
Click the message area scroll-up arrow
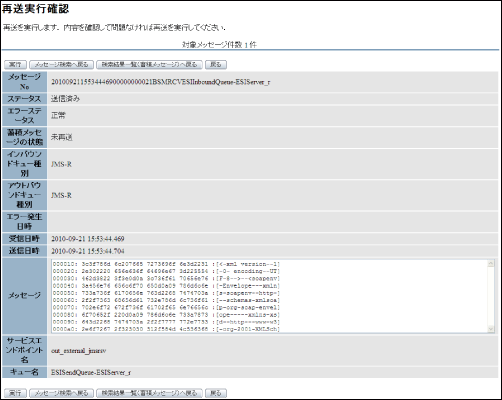click(491, 263)
